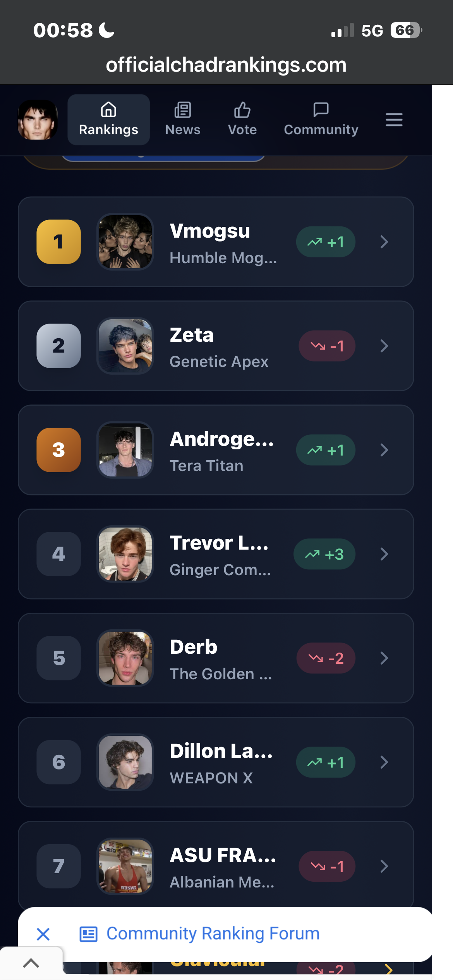
Task: Click Trevor L... profile thumbnail
Action: point(125,554)
